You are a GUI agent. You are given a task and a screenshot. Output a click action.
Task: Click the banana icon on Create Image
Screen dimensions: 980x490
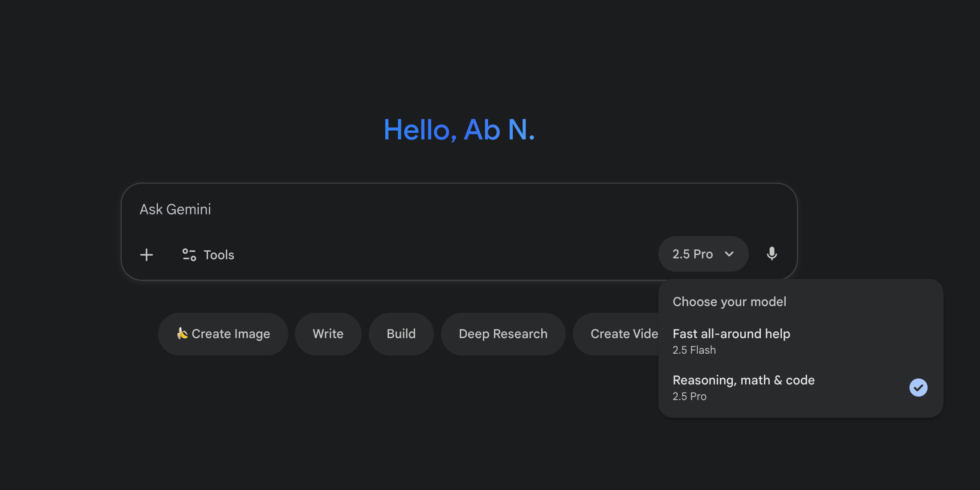point(182,334)
